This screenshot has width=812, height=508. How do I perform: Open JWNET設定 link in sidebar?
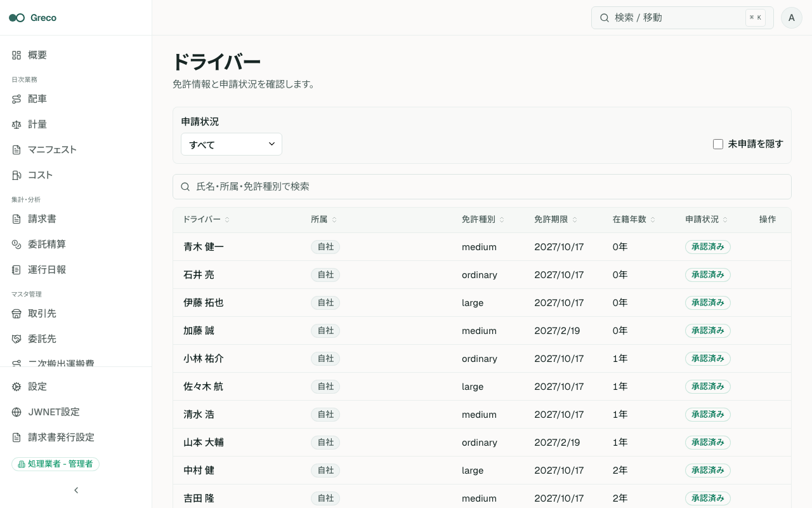(x=76, y=412)
